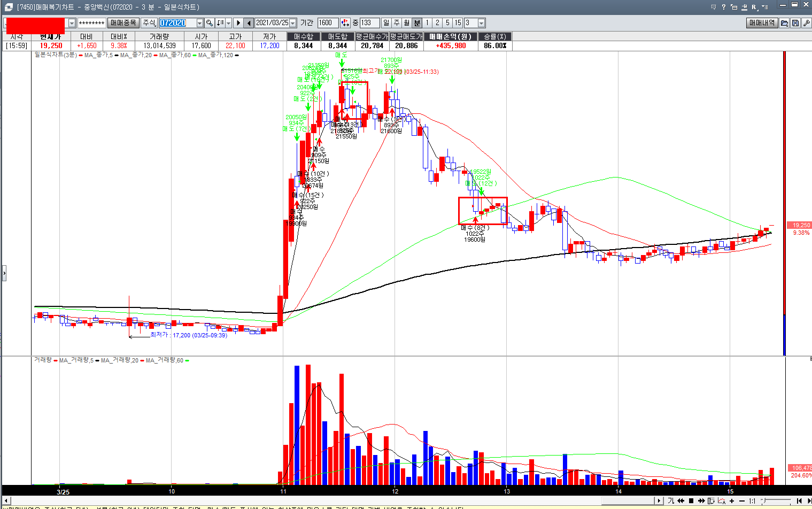This screenshot has height=509, width=812.
Task: Select 월 (monthly) period toggle
Action: pos(407,23)
